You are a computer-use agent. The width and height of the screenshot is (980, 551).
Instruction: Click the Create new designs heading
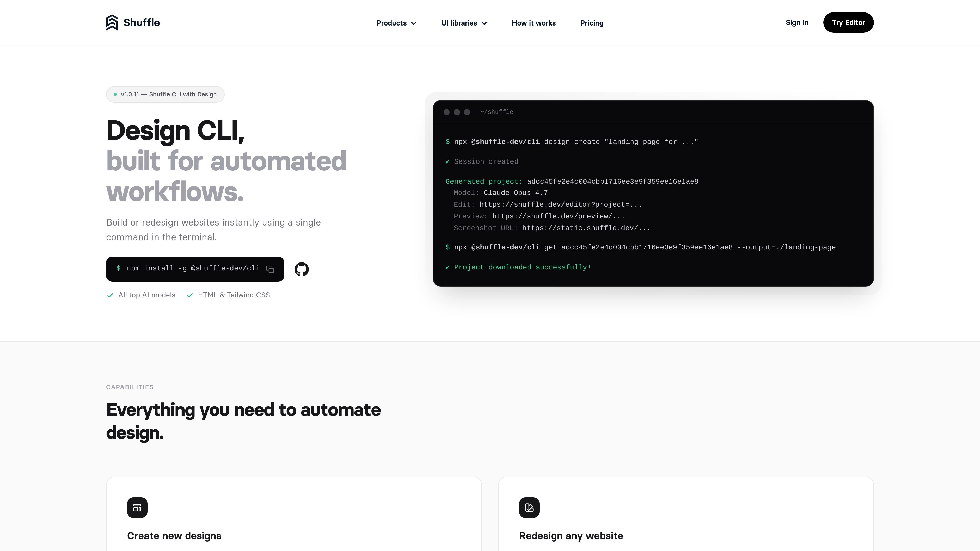[x=174, y=536]
